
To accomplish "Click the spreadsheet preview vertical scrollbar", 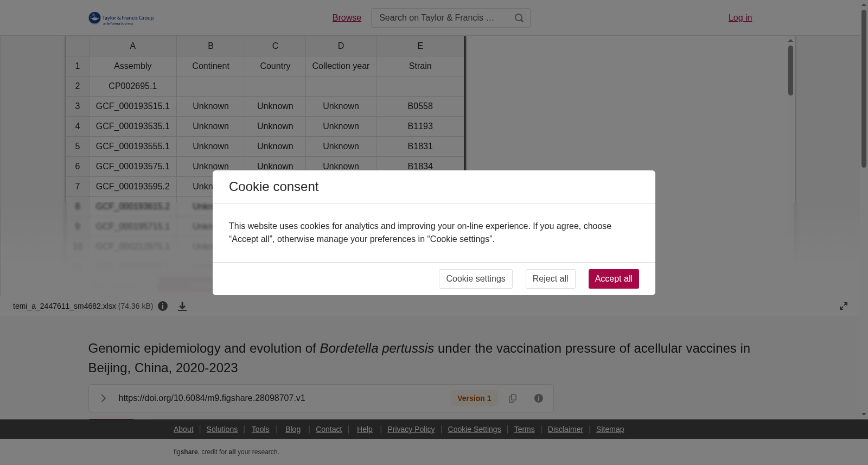I will (791, 71).
